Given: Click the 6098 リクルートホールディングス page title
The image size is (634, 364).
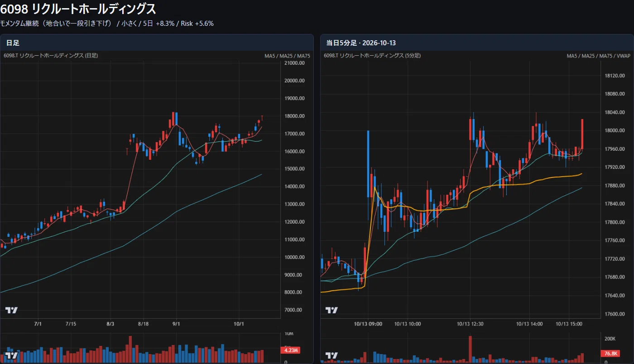Looking at the screenshot, I should point(78,8).
